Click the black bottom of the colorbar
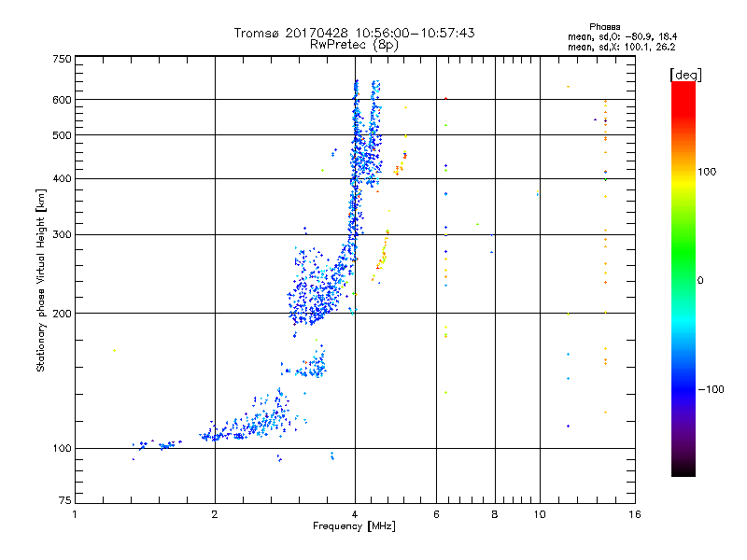The height and width of the screenshot is (560, 747). tap(684, 469)
